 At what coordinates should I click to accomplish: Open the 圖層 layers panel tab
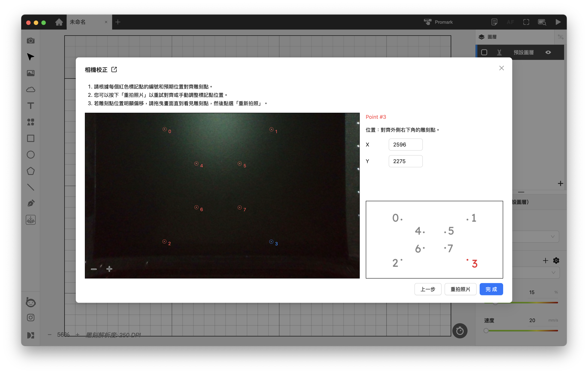click(x=487, y=37)
